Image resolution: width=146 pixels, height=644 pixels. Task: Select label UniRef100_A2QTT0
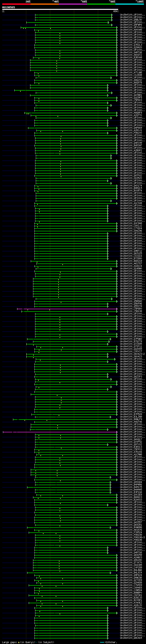(131, 115)
